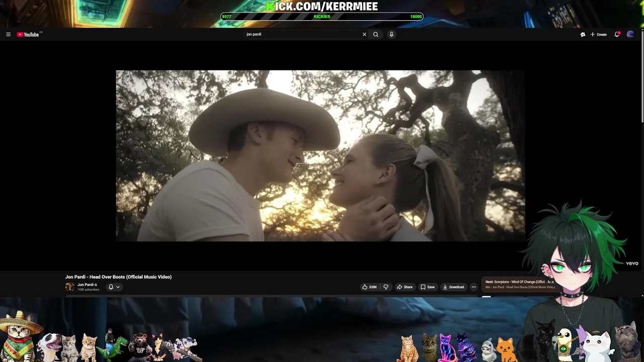
Task: Click the magnifier search button
Action: [x=375, y=35]
